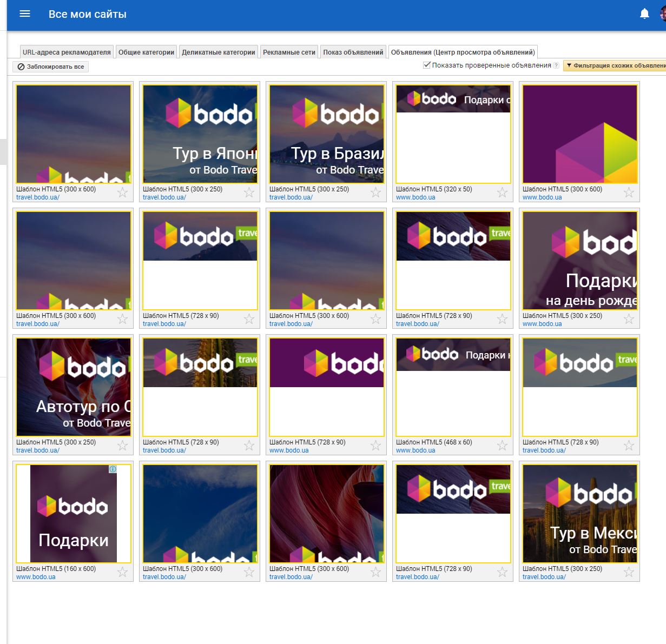The width and height of the screenshot is (666, 644).
Task: Star the Тур в Бразил ad
Action: pos(375,192)
